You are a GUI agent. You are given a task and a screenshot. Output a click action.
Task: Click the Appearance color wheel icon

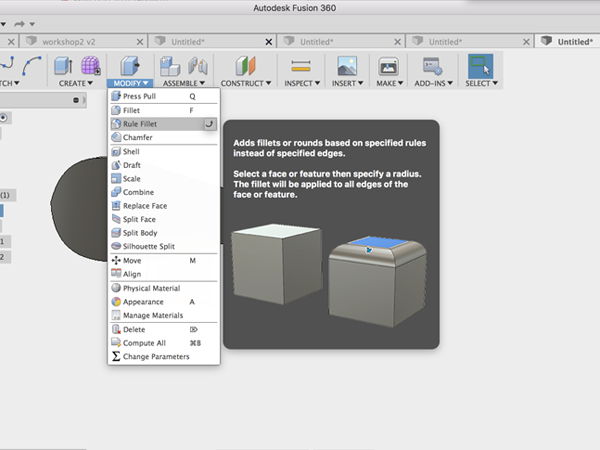(x=116, y=302)
